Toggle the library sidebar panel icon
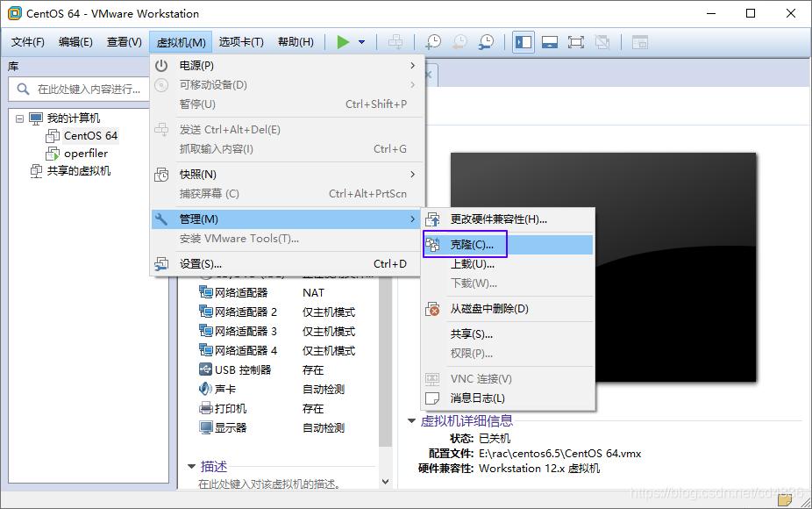The width and height of the screenshot is (812, 509). click(524, 41)
